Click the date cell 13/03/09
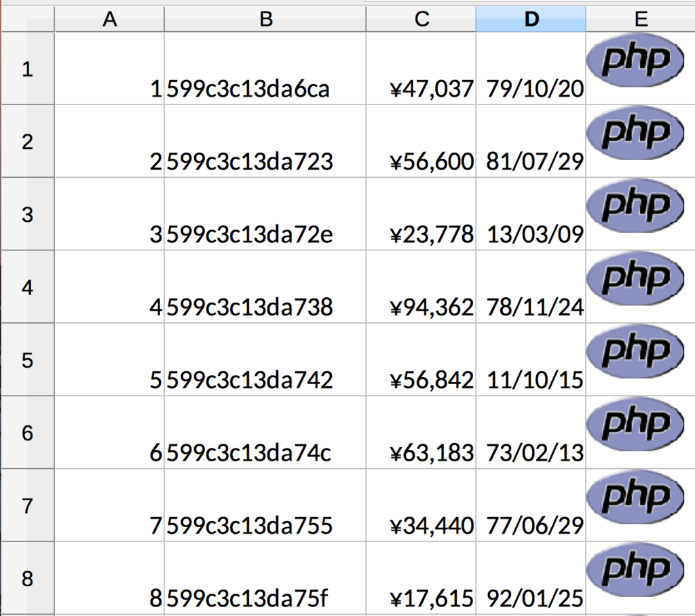The width and height of the screenshot is (695, 616). click(531, 214)
